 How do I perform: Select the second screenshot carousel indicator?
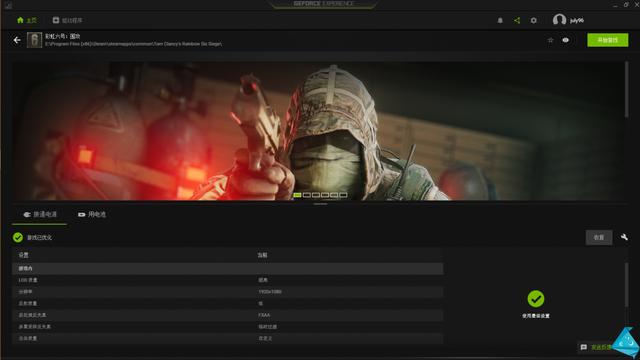pos(307,195)
